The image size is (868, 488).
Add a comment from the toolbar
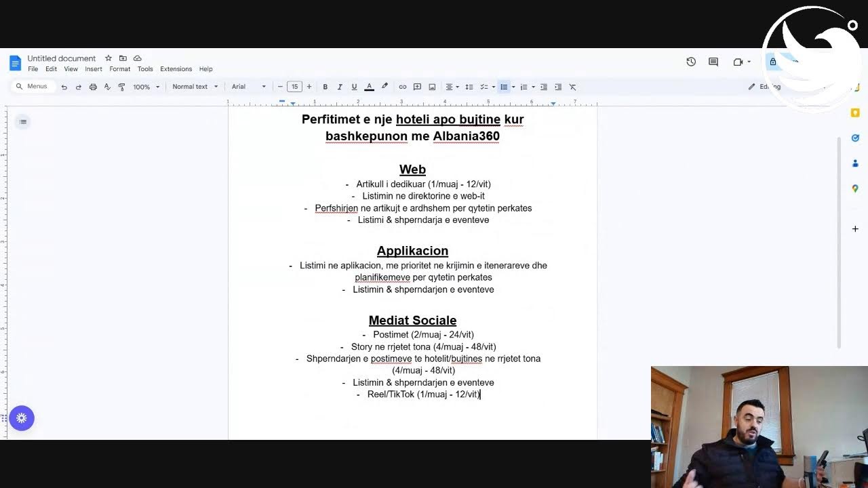coord(417,87)
